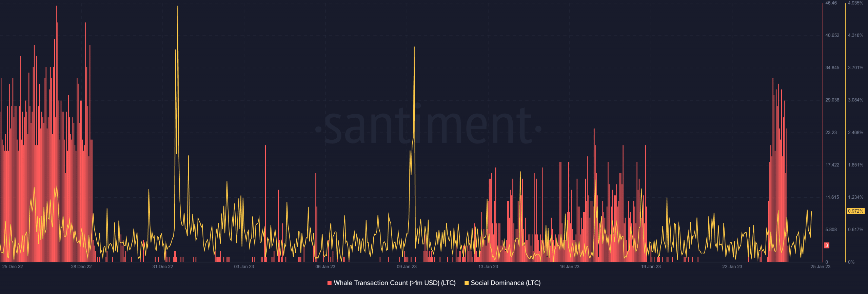Click the 17.422 whale count axis value

832,165
